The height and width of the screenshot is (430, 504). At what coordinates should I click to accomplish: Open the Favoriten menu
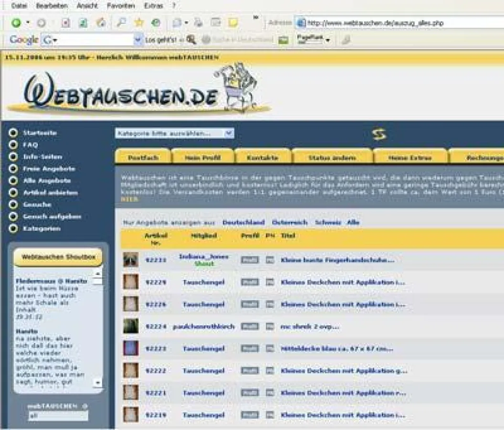(x=122, y=6)
